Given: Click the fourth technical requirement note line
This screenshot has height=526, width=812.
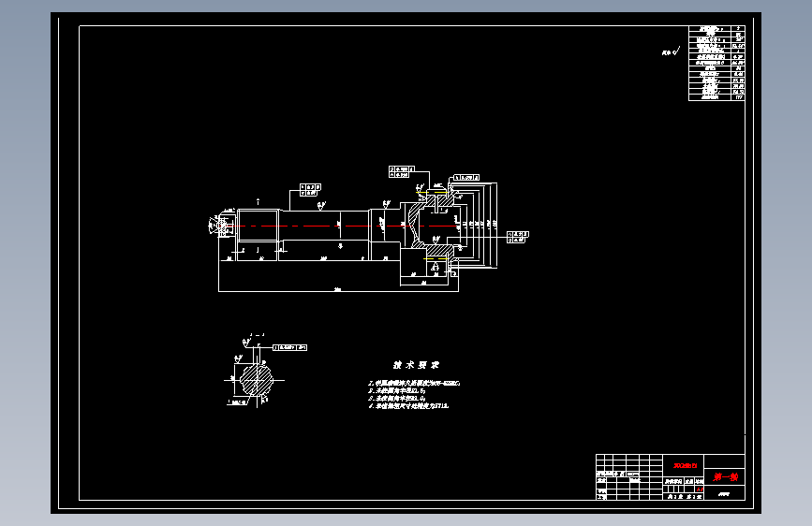Looking at the screenshot, I should 408,406.
